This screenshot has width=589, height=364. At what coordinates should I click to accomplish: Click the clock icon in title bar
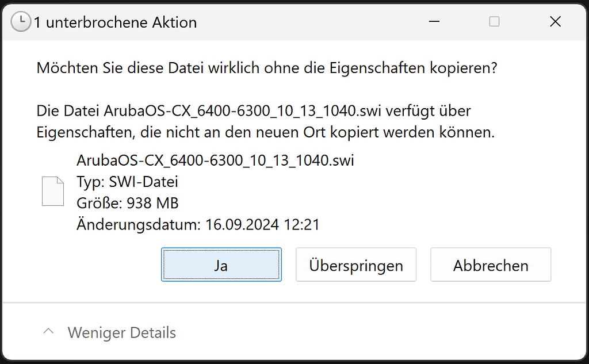pos(21,22)
